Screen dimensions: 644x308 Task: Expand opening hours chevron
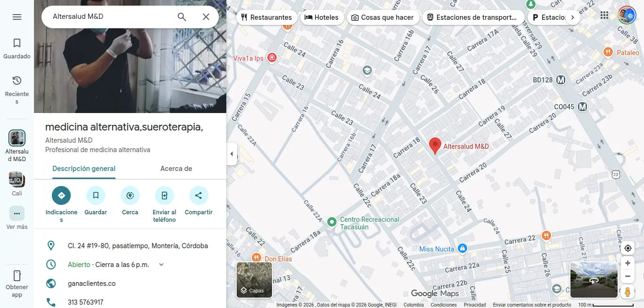click(x=161, y=265)
